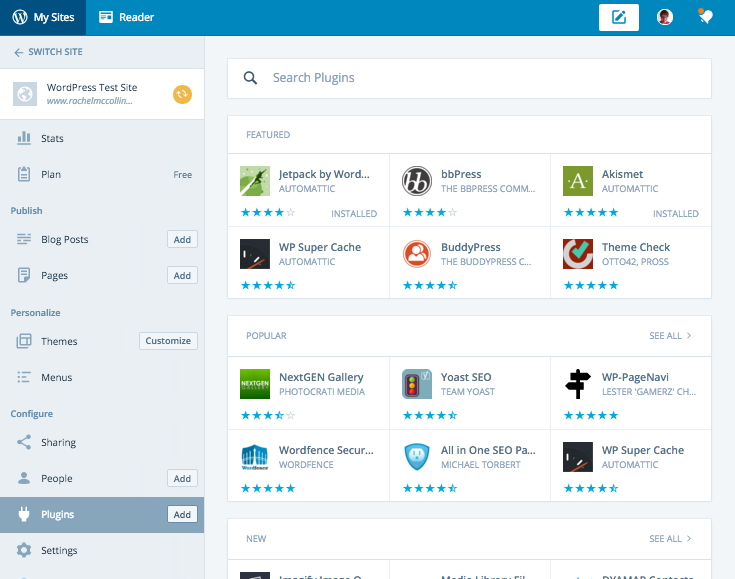Image resolution: width=735 pixels, height=579 pixels.
Task: Open WP Super Cache icon in Featured
Action: click(255, 254)
